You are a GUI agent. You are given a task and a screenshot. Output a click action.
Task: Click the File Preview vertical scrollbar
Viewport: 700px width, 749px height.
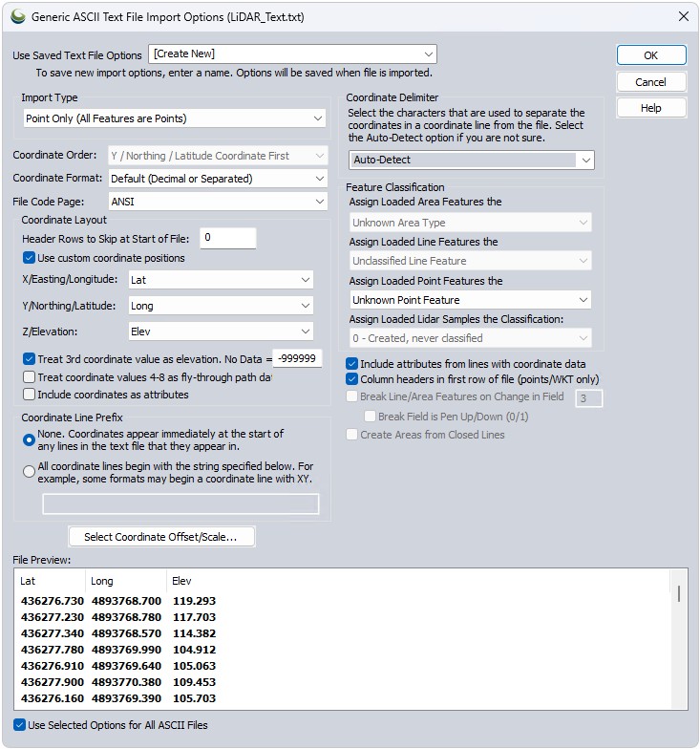[x=678, y=638]
